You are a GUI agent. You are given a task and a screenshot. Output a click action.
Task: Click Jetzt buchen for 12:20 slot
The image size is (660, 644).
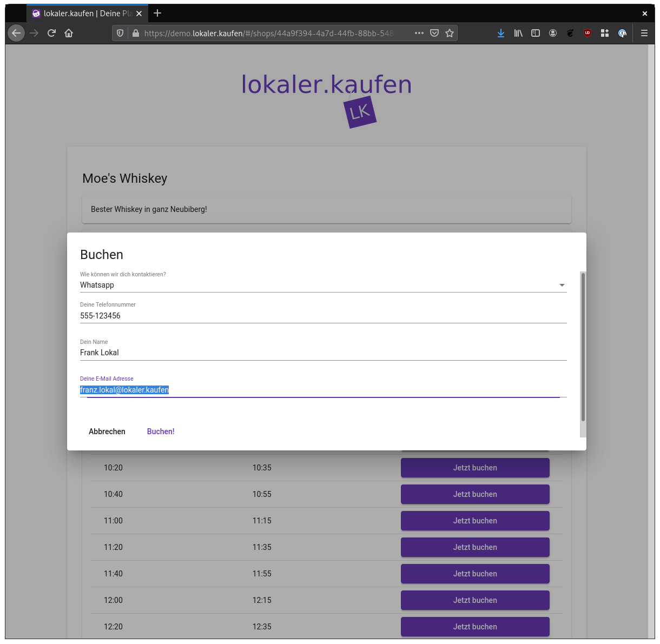click(x=475, y=627)
